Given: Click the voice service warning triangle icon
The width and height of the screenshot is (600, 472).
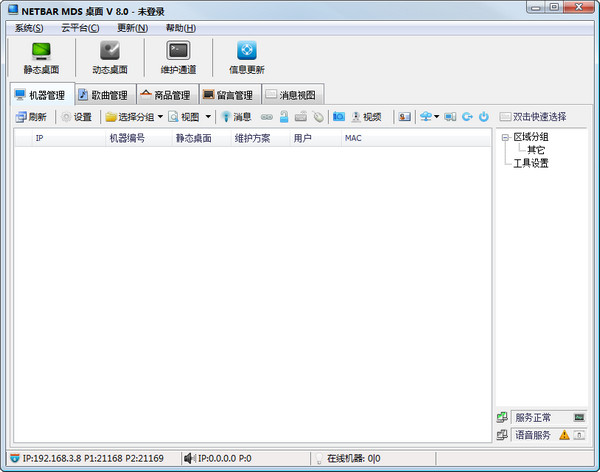Looking at the screenshot, I should tap(564, 435).
